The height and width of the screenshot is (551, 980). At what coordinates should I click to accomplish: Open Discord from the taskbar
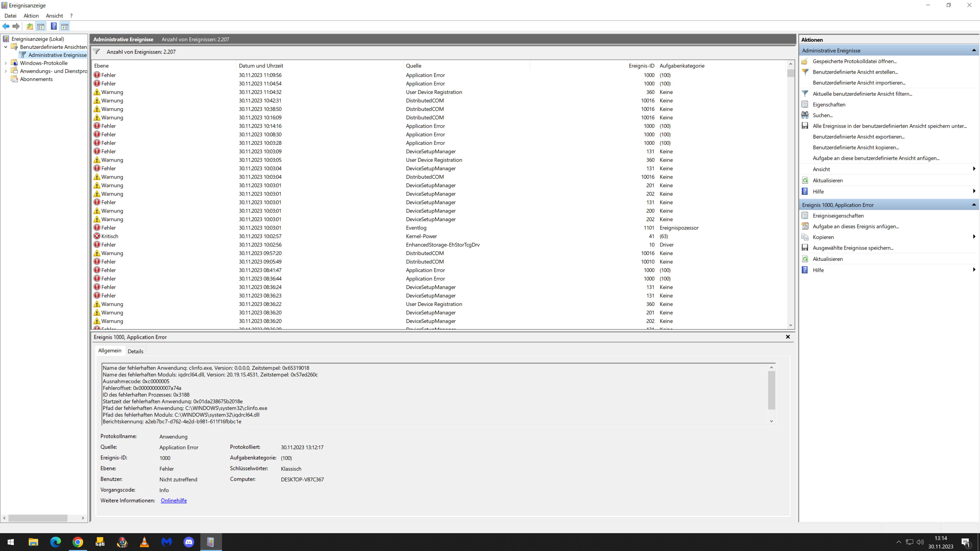pyautogui.click(x=189, y=542)
